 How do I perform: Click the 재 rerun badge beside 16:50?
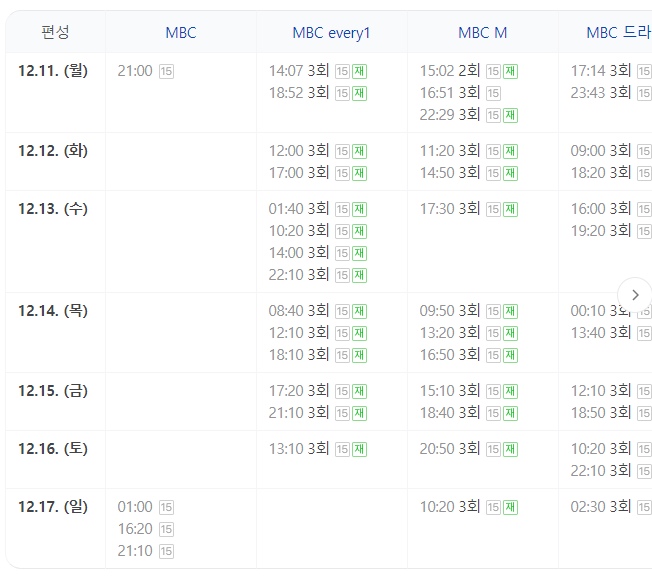[511, 356]
